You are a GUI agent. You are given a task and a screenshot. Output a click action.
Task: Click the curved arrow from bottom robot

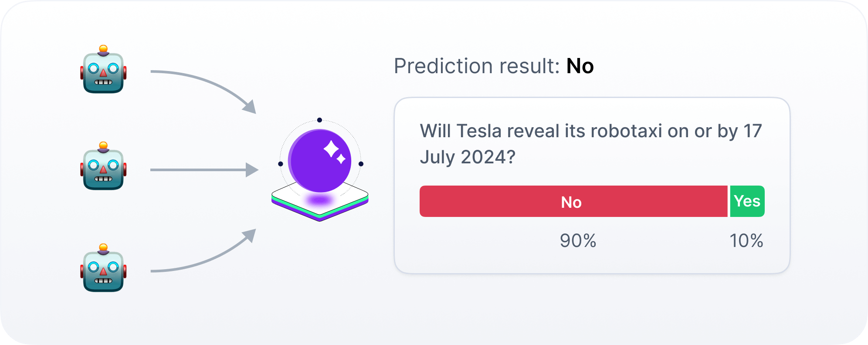(203, 251)
